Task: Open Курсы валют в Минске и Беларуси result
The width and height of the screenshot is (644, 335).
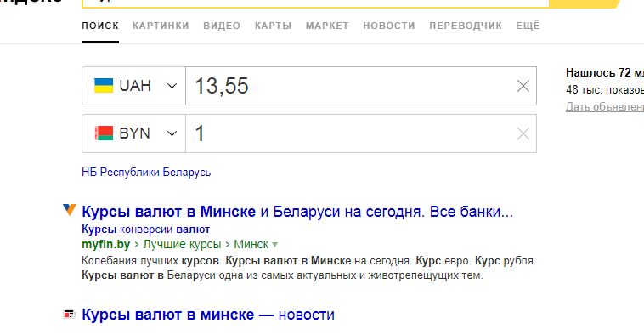Action: click(297, 212)
